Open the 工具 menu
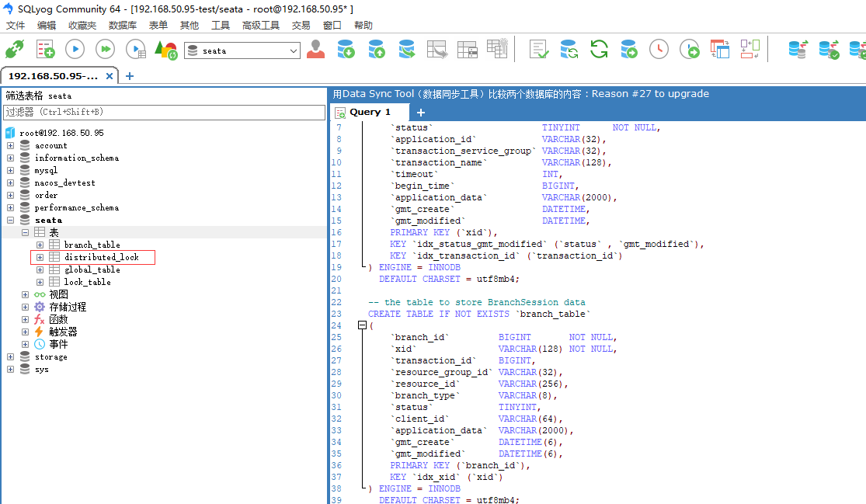 [221, 26]
